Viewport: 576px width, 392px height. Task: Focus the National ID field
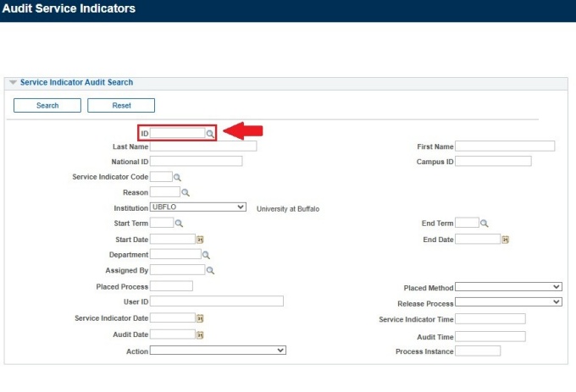tap(197, 161)
